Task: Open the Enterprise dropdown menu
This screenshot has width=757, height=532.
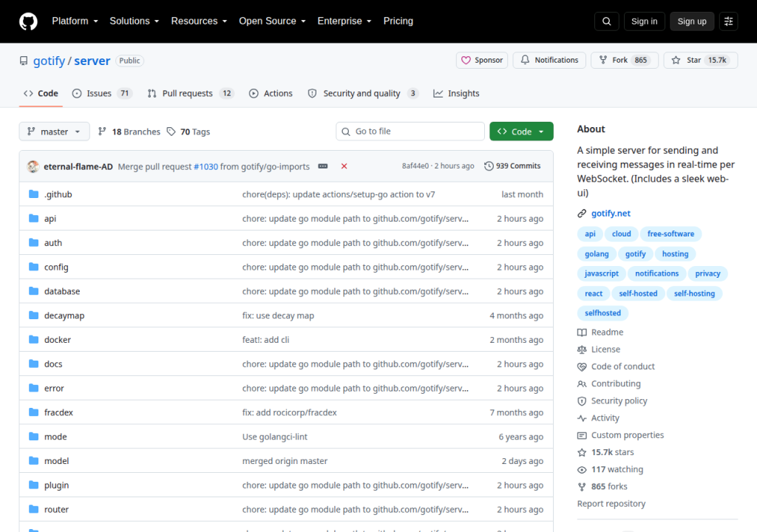Action: [344, 21]
